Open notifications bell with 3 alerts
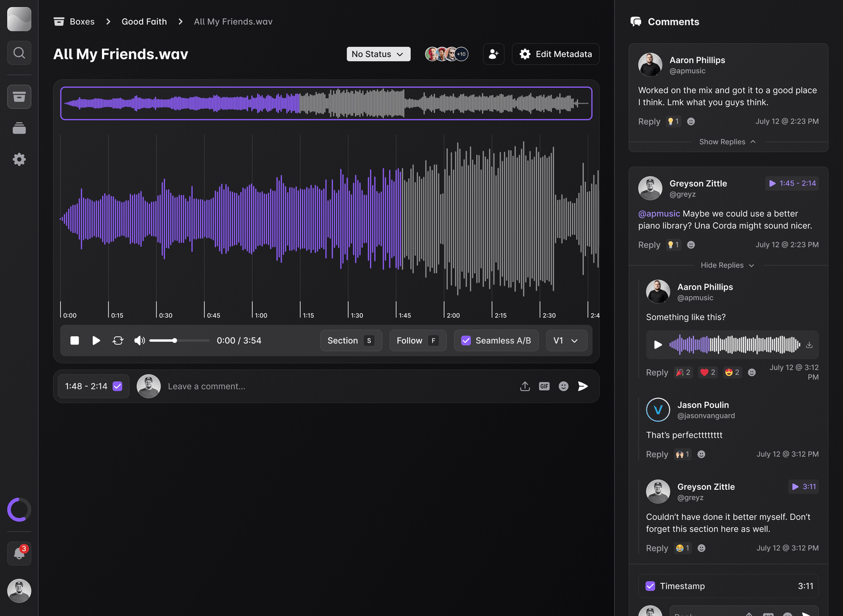This screenshot has width=843, height=616. pyautogui.click(x=19, y=553)
